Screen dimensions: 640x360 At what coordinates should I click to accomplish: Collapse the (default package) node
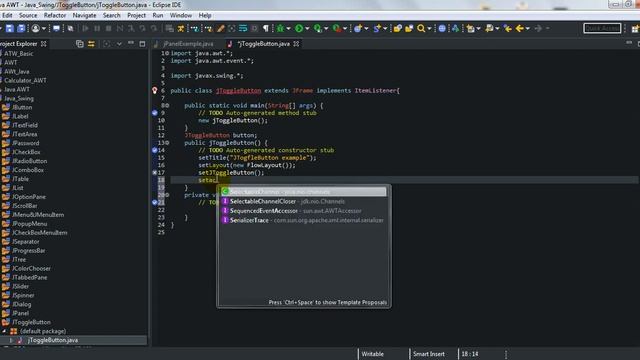click(4, 331)
